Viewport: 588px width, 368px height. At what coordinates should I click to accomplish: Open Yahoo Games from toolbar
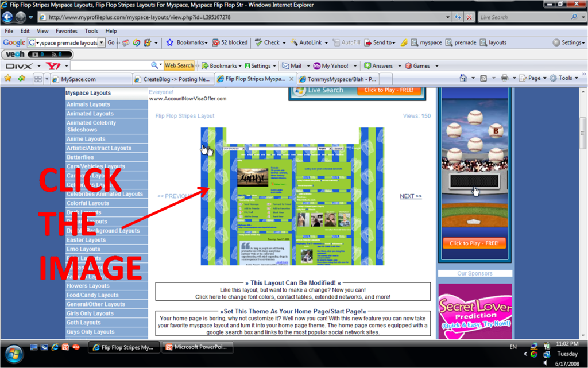pyautogui.click(x=417, y=66)
